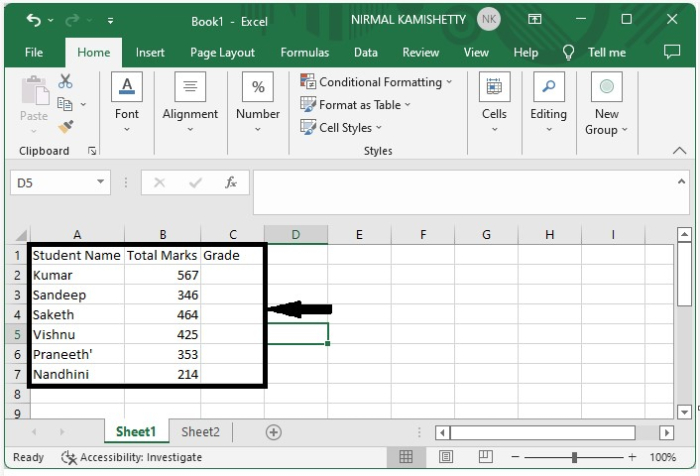This screenshot has width=700, height=476.
Task: Switch to the Sheet2 tab
Action: (x=200, y=432)
